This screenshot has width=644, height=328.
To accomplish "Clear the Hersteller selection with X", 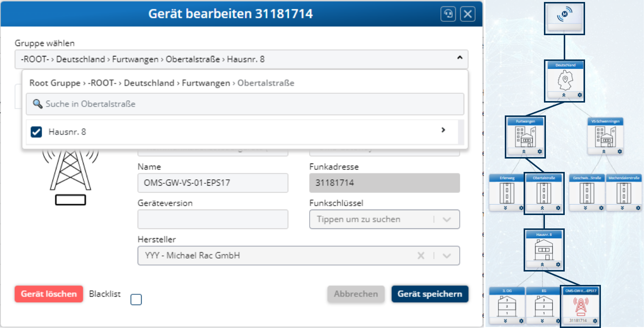I will (x=421, y=256).
